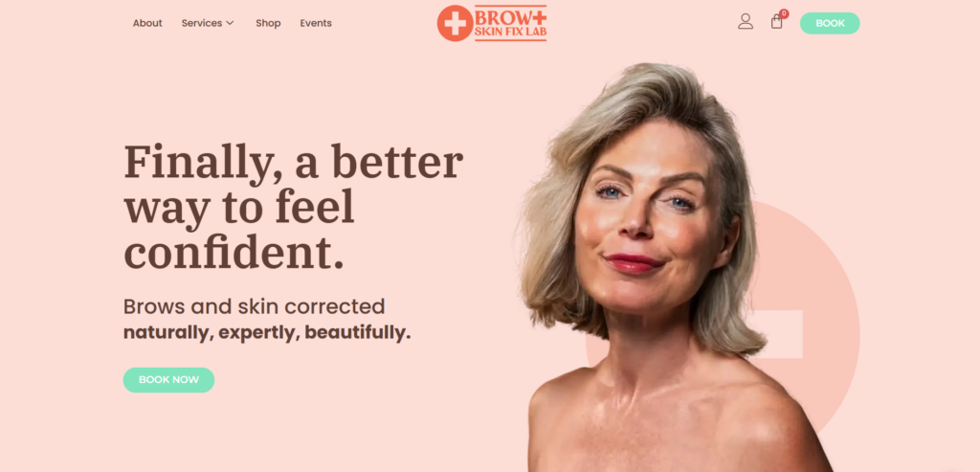Viewport: 980px width, 472px height.
Task: Click the Brow+ Skin Fix Lab logo text
Action: coord(511,23)
